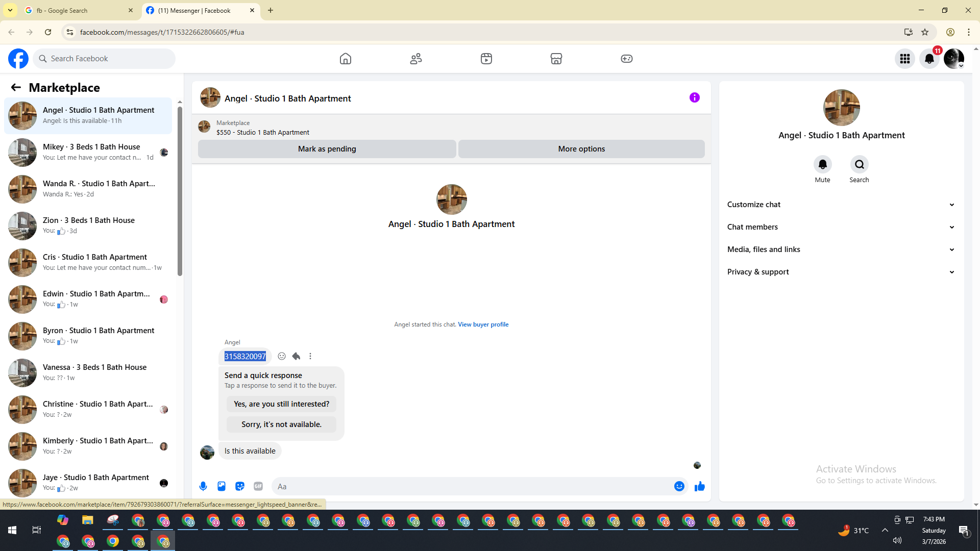Viewport: 980px width, 551px height.
Task: Open Jaye Studio 1 Bath Apartment chat
Action: pyautogui.click(x=88, y=483)
